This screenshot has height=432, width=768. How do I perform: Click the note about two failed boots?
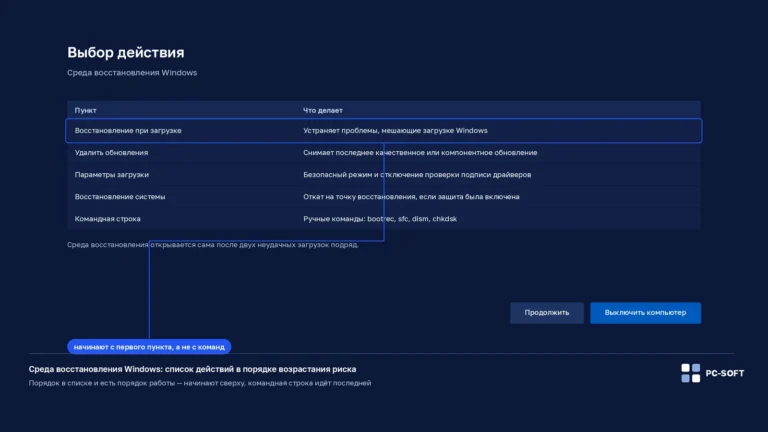213,245
